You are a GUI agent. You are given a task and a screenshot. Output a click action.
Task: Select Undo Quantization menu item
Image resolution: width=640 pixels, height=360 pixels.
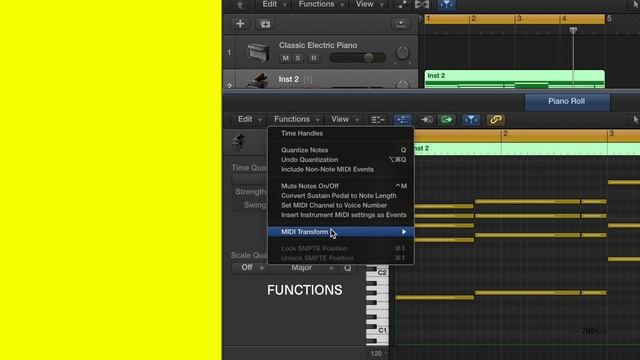coord(341,160)
